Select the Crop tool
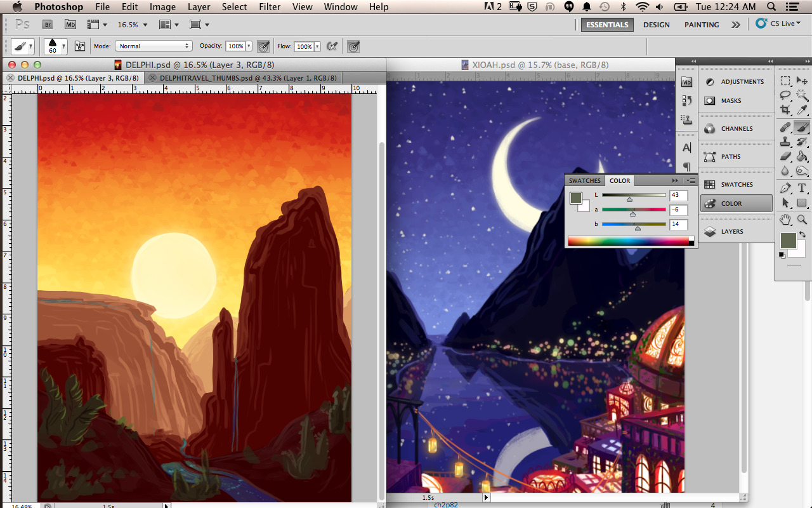This screenshot has width=812, height=508. pos(785,109)
